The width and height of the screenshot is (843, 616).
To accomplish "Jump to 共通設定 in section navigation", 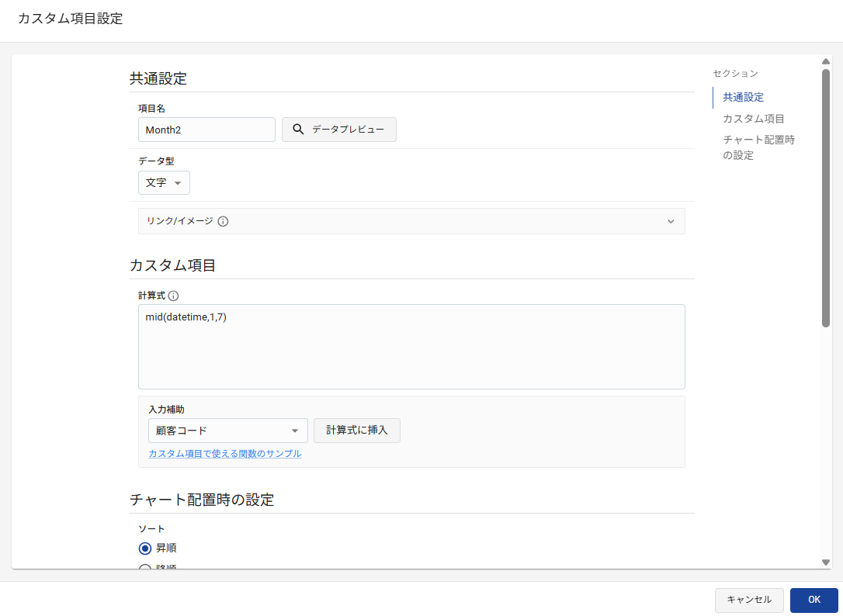I will click(743, 98).
